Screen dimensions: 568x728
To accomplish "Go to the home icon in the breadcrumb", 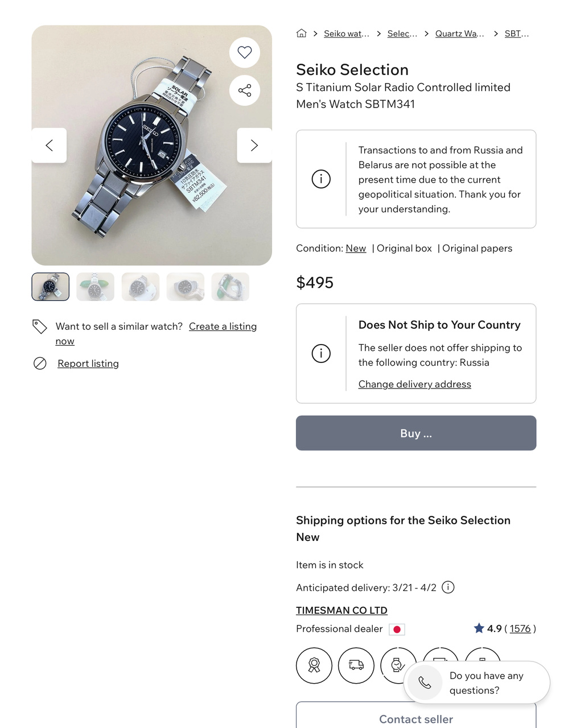I will (302, 34).
